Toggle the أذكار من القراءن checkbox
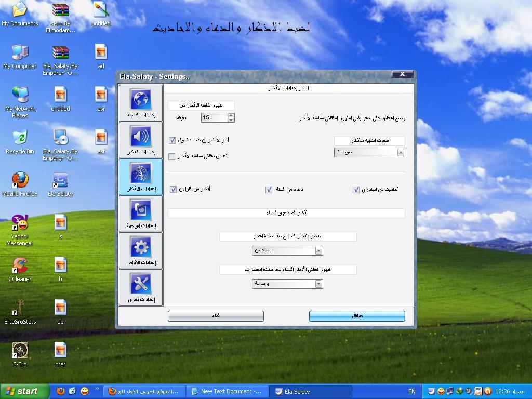This screenshot has width=532, height=399. click(173, 189)
